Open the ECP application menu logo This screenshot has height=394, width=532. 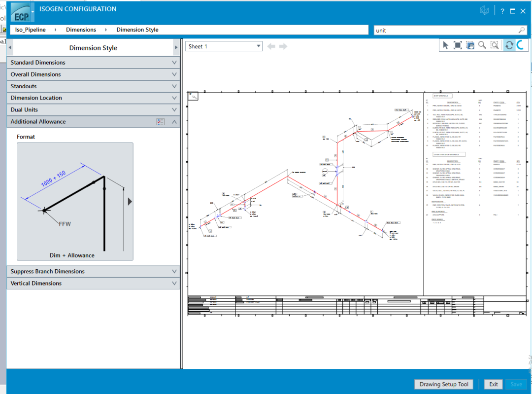21,13
